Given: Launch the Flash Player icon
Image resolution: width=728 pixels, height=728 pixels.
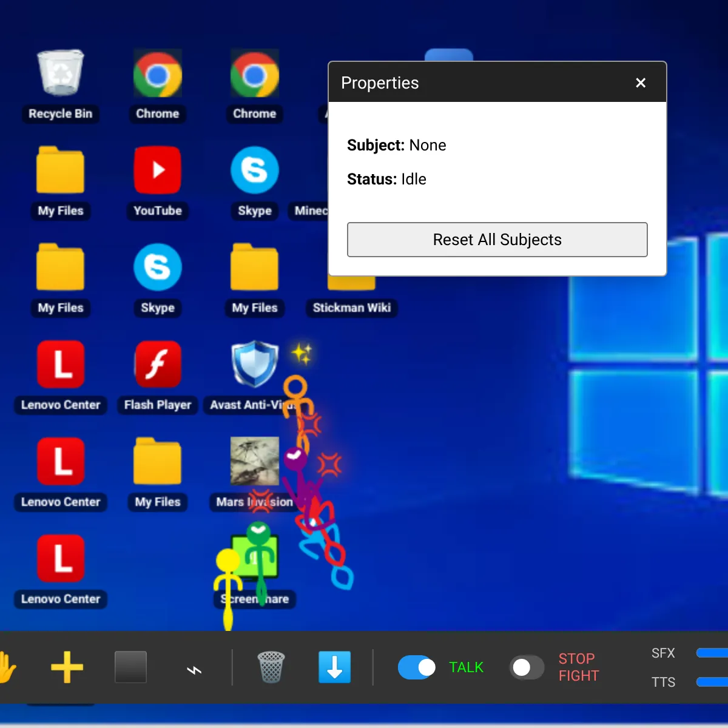Looking at the screenshot, I should (x=158, y=364).
